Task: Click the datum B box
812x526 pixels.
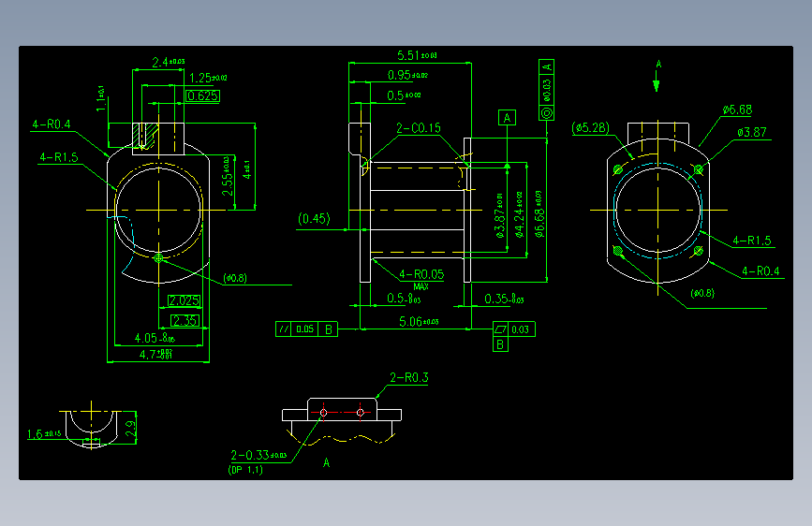Action: click(500, 344)
